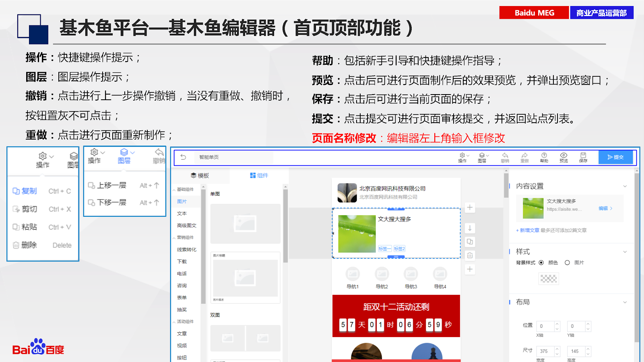The height and width of the screenshot is (362, 644).
Task: Select the 咨询 component category
Action: tap(182, 286)
